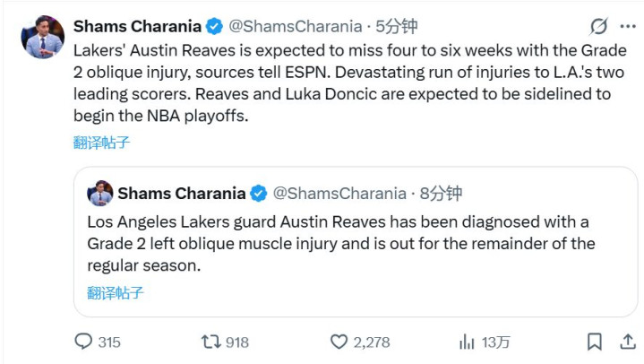
Task: Translate the main post (翻译帖子)
Action: 101,142
